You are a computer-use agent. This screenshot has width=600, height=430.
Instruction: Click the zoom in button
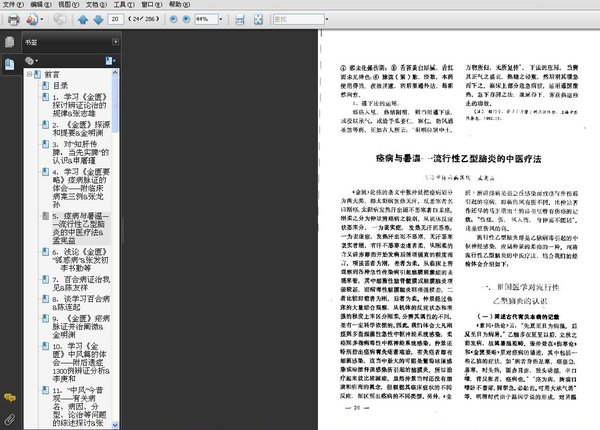[x=186, y=19]
